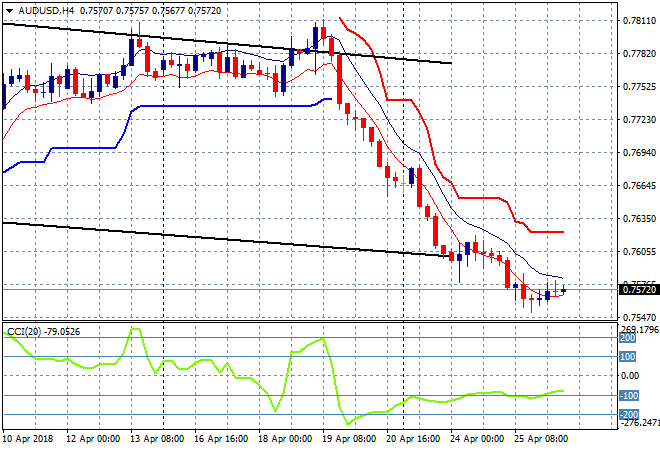Click the 0.78110 price axis label

pos(638,20)
